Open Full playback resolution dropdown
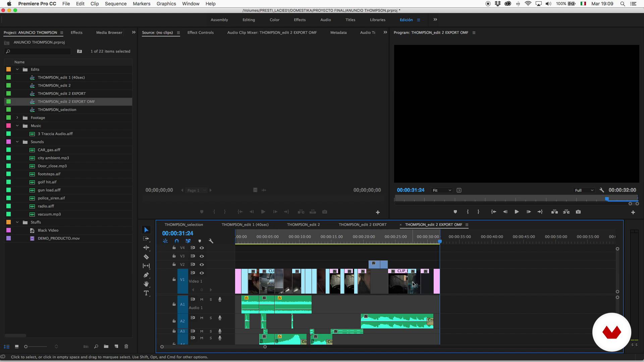The width and height of the screenshot is (644, 362). (x=584, y=190)
